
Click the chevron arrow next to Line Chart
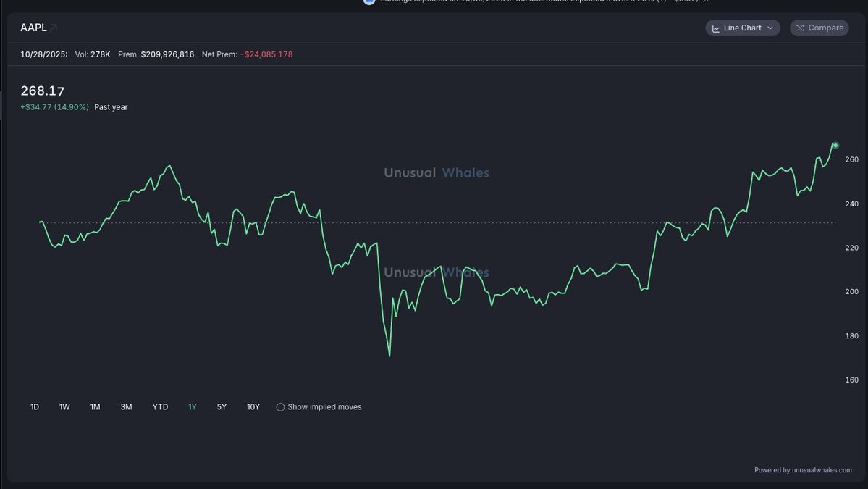(770, 28)
